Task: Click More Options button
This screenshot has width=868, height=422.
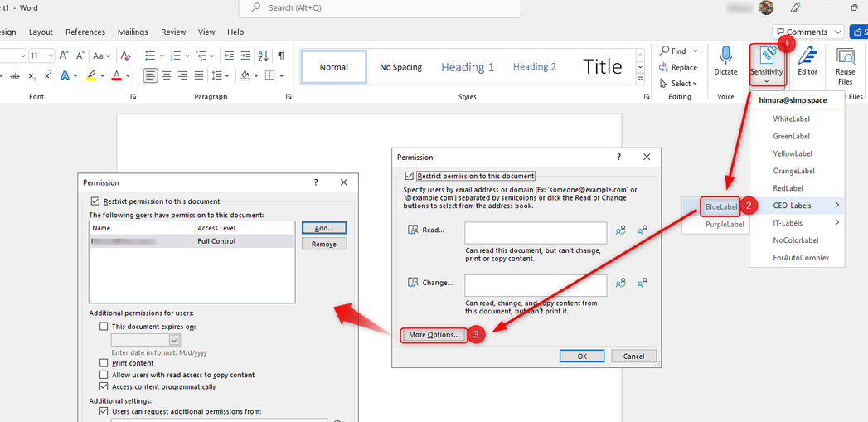Action: point(434,334)
